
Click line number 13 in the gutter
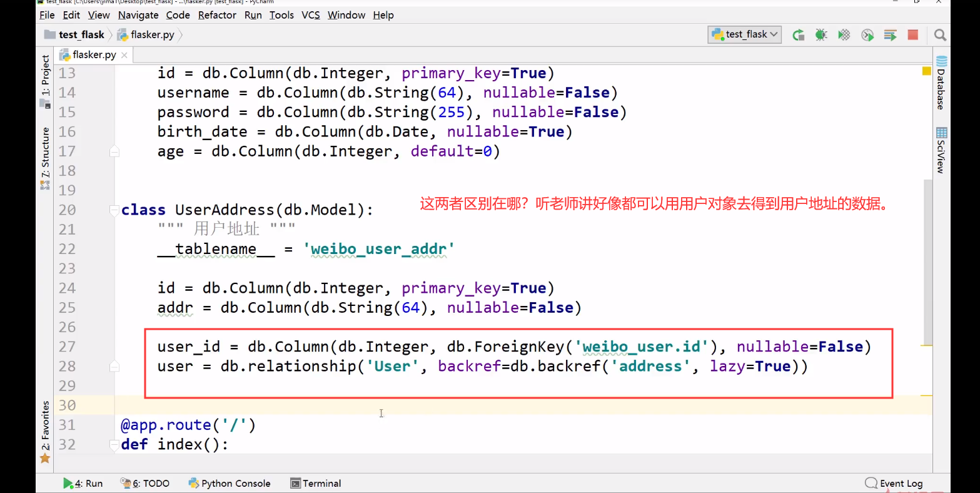coord(67,73)
